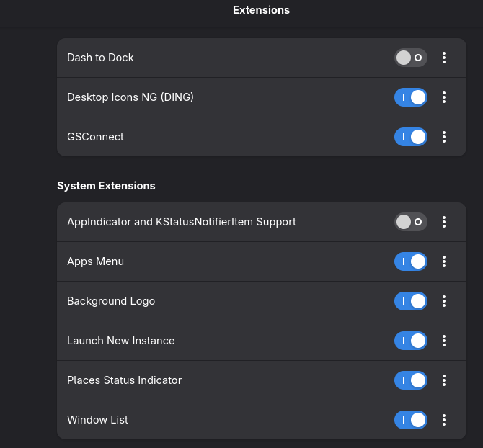
Task: Open Places Status Indicator options menu
Action: pyautogui.click(x=444, y=380)
